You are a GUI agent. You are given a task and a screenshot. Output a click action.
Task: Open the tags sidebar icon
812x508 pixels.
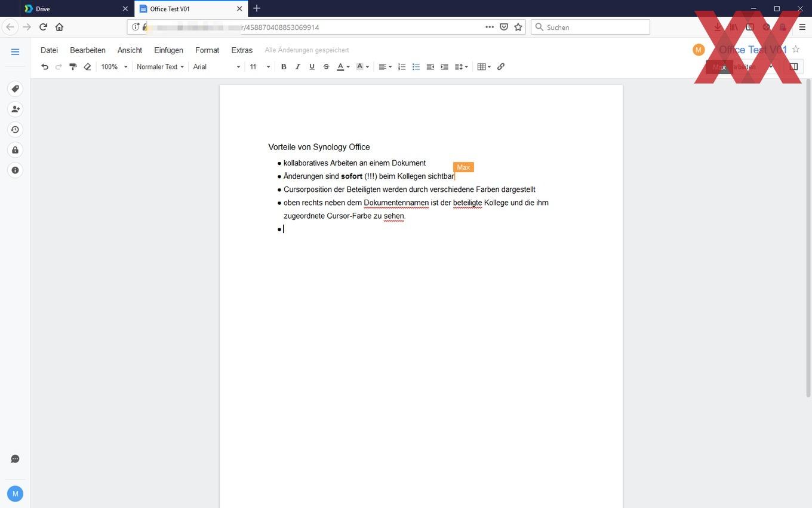[16, 89]
